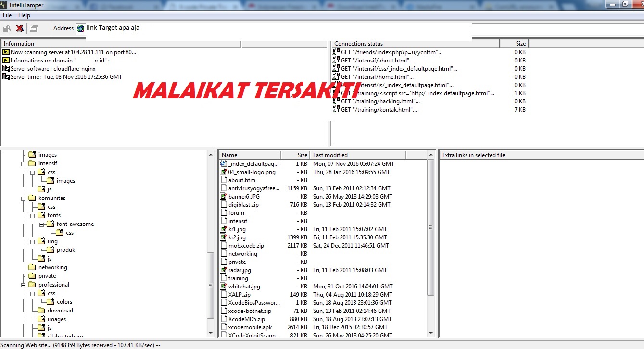Click the whitehat.jpg image icon
Viewport: 644px width, 349px height.
tap(224, 287)
